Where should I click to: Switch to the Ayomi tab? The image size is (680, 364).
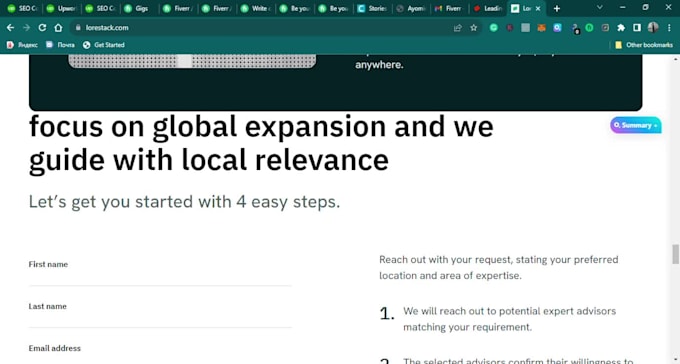pyautogui.click(x=411, y=8)
